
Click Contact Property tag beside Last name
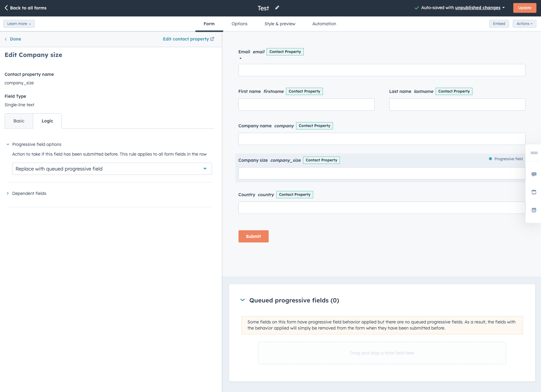coord(454,91)
